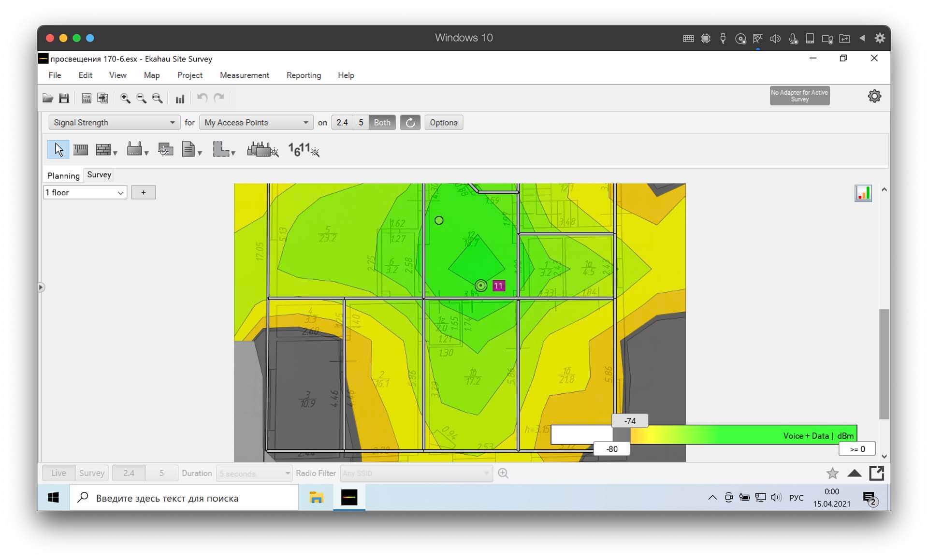Open the My Access Points dropdown

tap(256, 123)
